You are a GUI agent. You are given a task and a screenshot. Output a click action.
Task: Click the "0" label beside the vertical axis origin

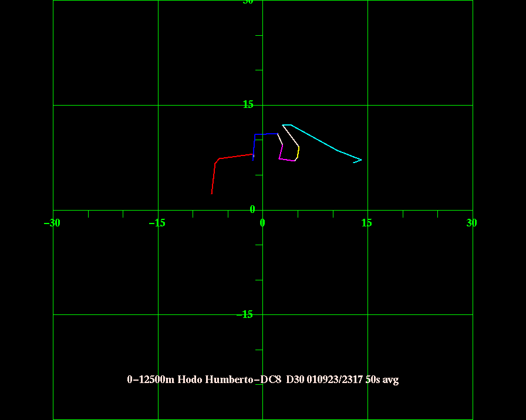click(252, 209)
